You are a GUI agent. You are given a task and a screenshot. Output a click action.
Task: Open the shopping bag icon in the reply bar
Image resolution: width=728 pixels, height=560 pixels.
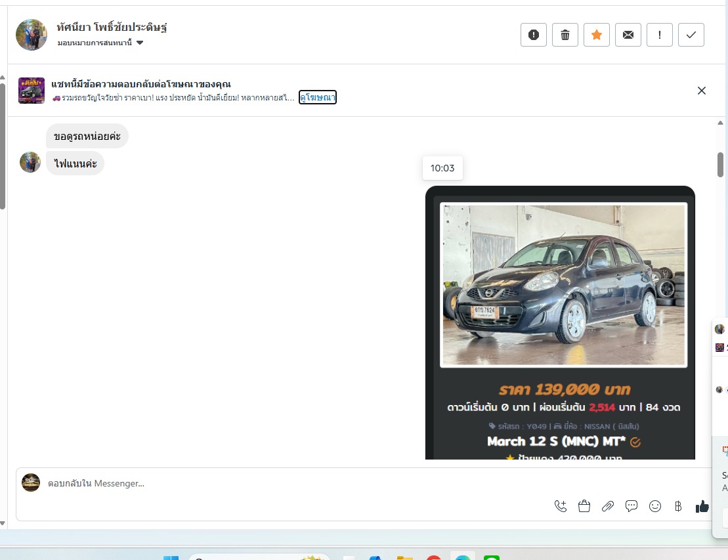click(x=584, y=506)
